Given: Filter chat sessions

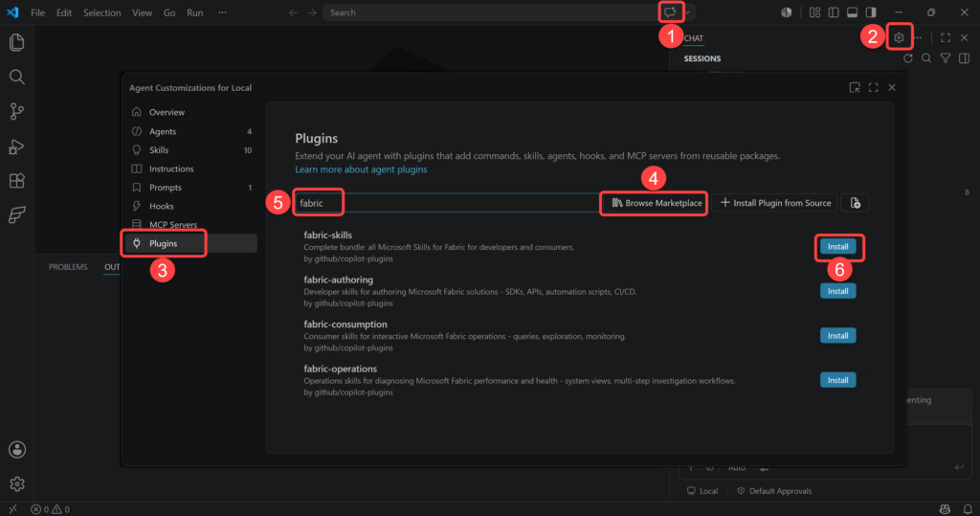Looking at the screenshot, I should click(x=946, y=58).
